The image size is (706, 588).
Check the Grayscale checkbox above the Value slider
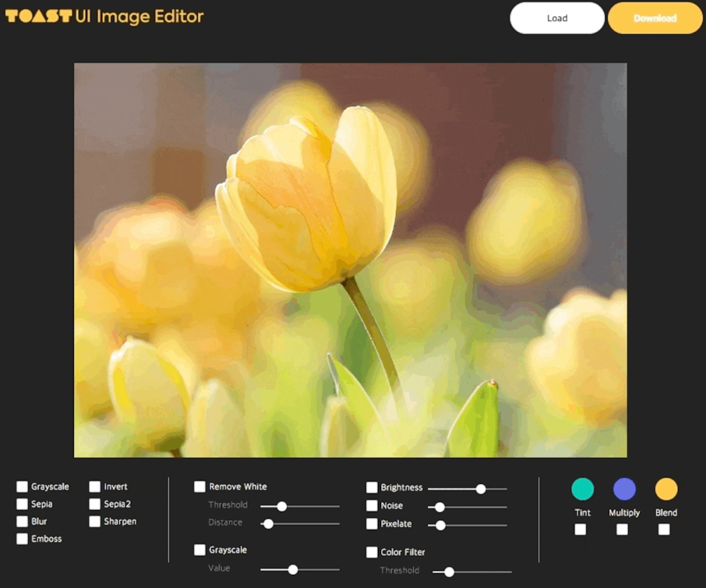coord(199,549)
